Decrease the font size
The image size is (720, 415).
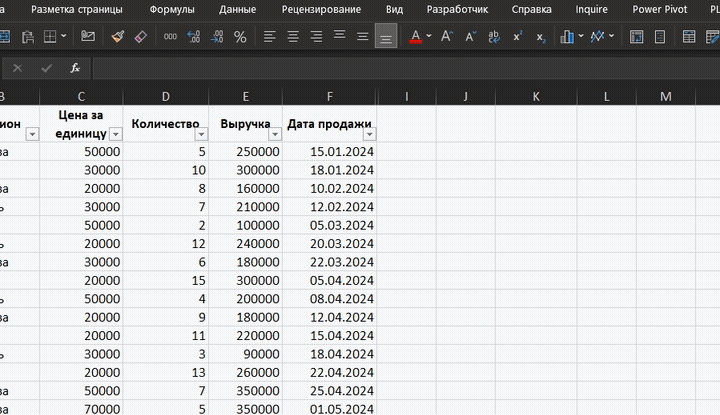[470, 36]
